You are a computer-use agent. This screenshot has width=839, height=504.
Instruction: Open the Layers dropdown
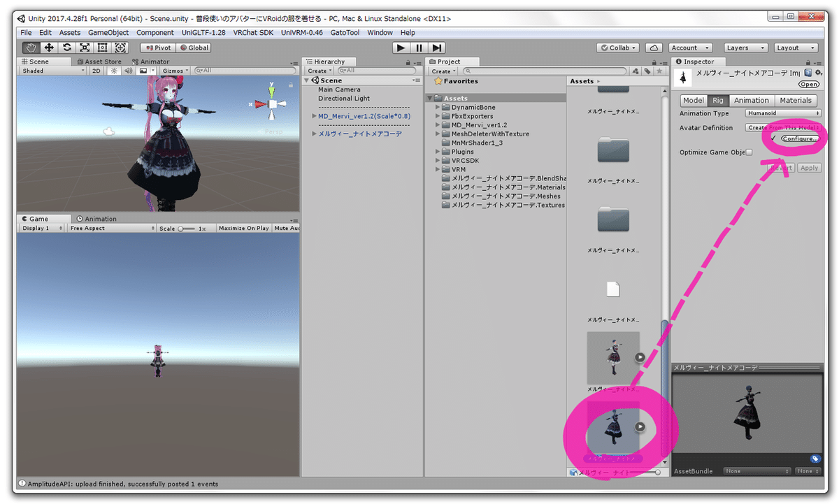click(745, 48)
